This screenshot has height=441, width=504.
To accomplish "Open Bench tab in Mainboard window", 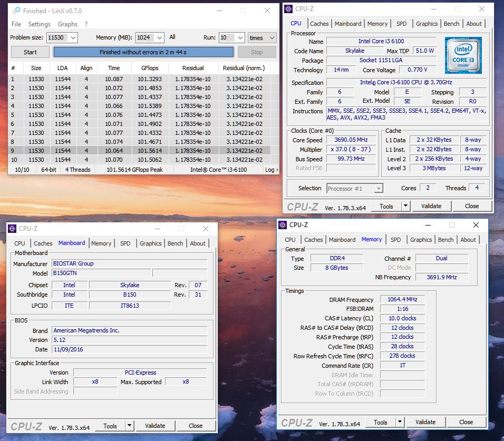I will [175, 243].
